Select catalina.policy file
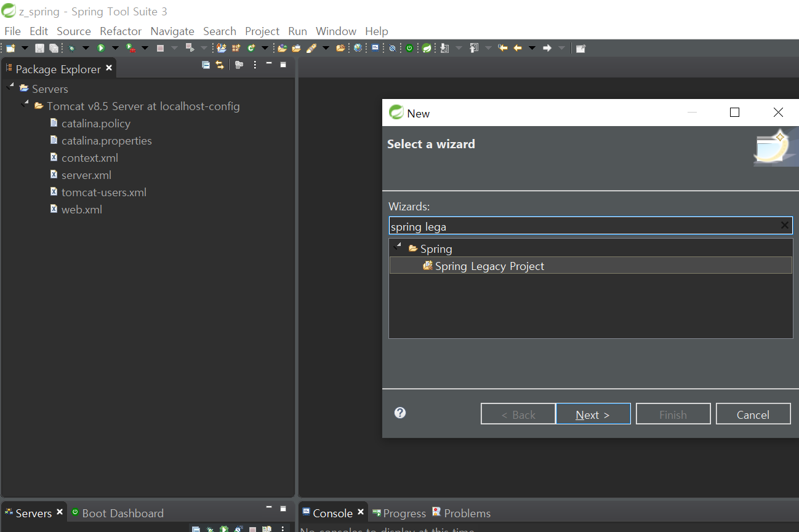The height and width of the screenshot is (532, 799). 96,124
